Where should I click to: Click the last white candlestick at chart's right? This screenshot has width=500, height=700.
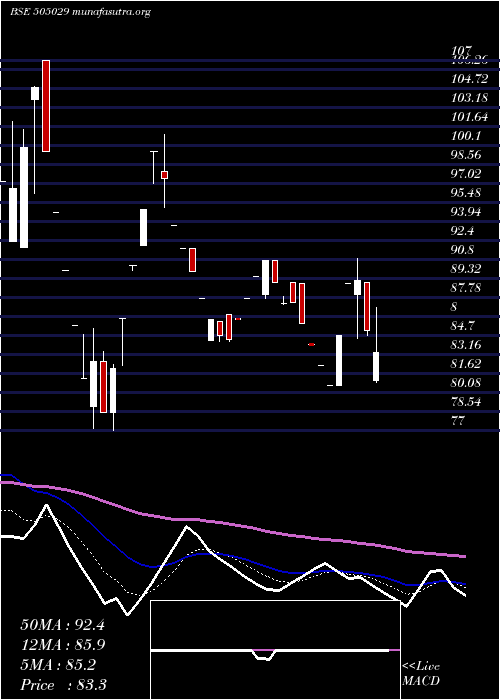(x=376, y=367)
